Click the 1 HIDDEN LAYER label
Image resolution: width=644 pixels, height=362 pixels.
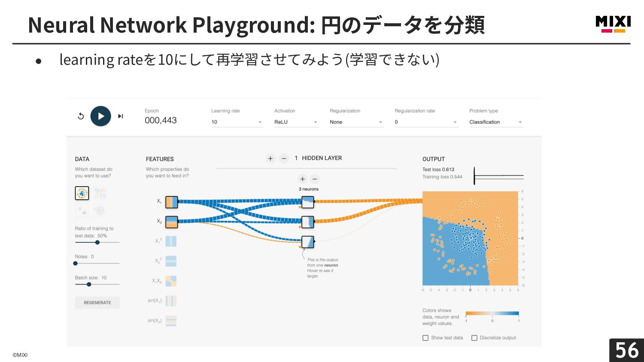318,158
